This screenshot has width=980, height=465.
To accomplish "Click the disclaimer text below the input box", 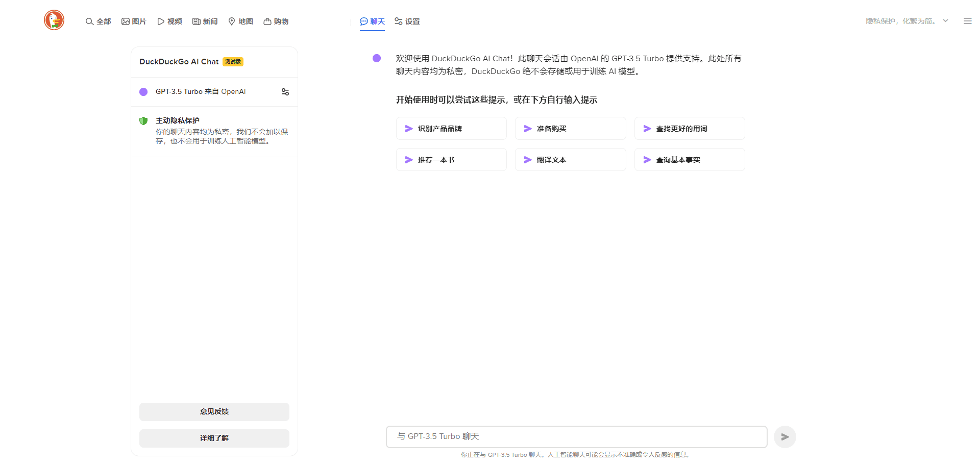I will [x=576, y=455].
